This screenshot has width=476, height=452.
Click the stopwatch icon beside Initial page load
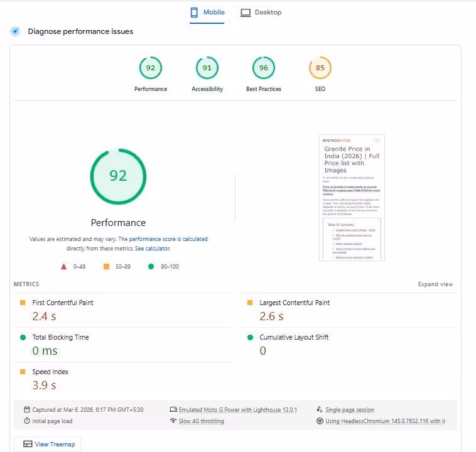27,421
